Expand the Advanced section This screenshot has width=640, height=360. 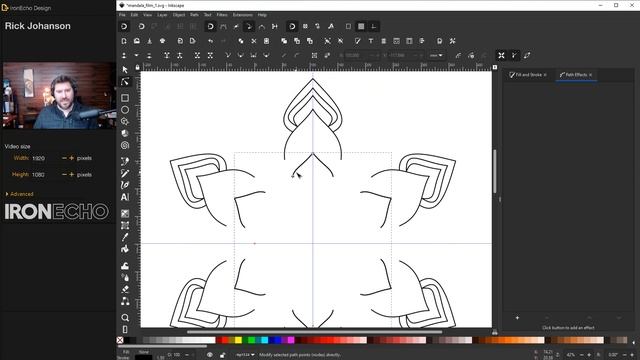coord(19,194)
